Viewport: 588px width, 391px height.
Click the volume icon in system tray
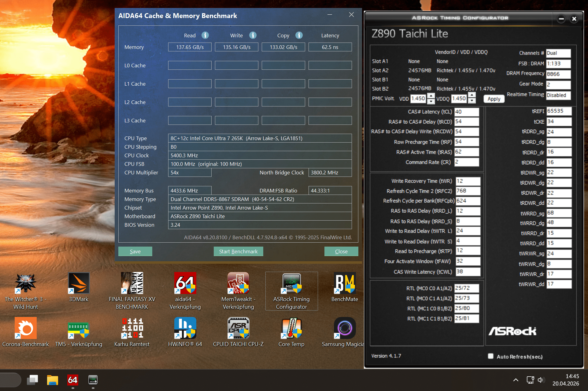point(541,380)
